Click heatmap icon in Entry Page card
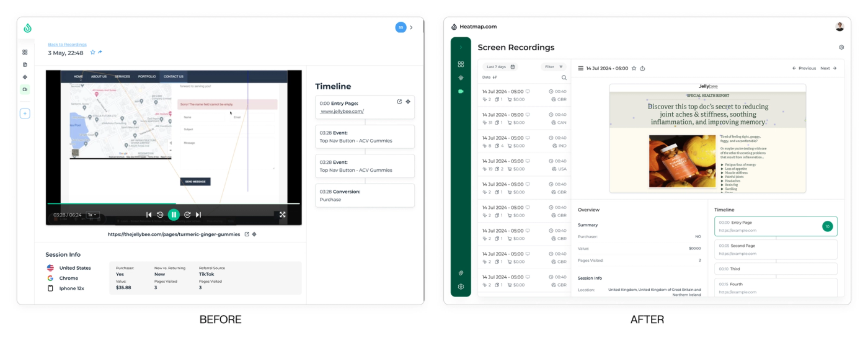The image size is (868, 343). coord(408,102)
